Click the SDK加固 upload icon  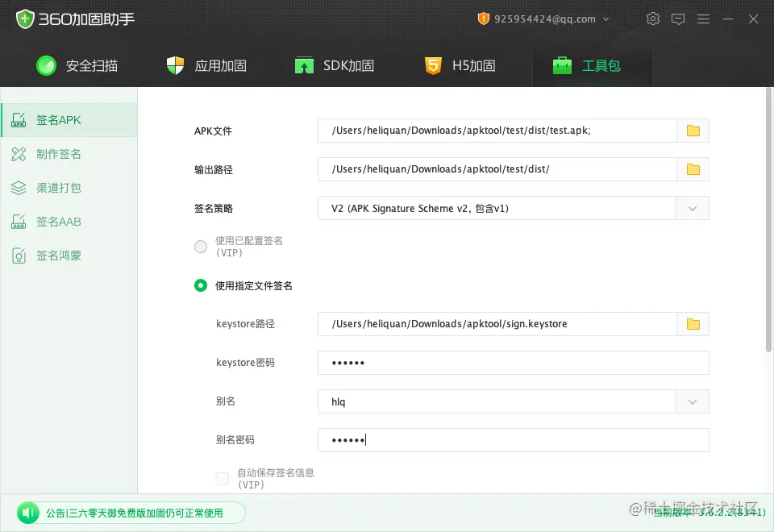pos(304,65)
